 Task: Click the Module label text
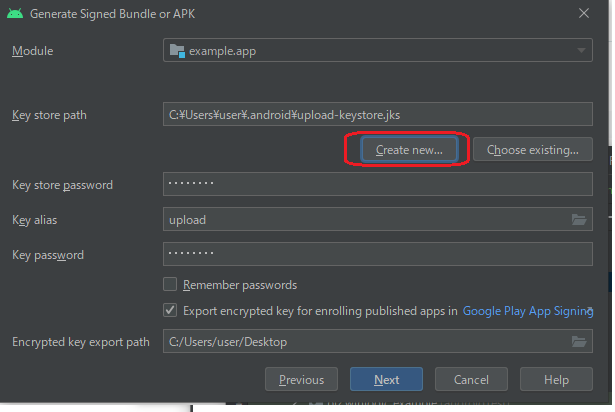(33, 51)
